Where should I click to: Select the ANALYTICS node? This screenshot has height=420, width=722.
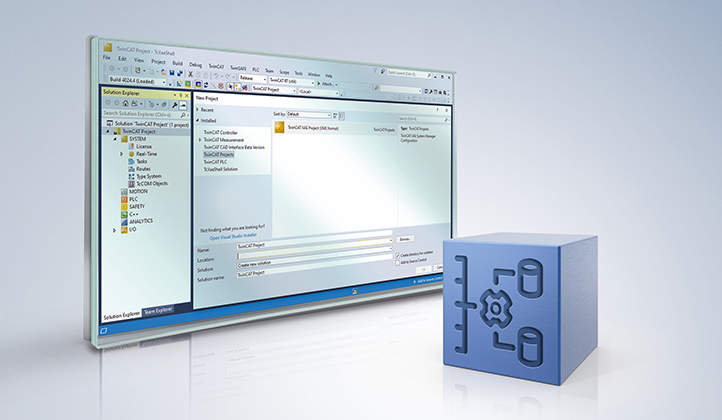tap(141, 221)
